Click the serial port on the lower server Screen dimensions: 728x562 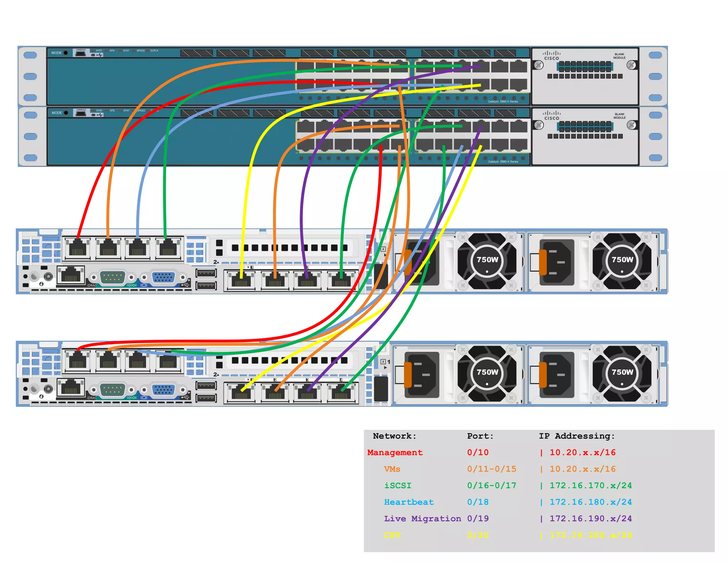(112, 390)
